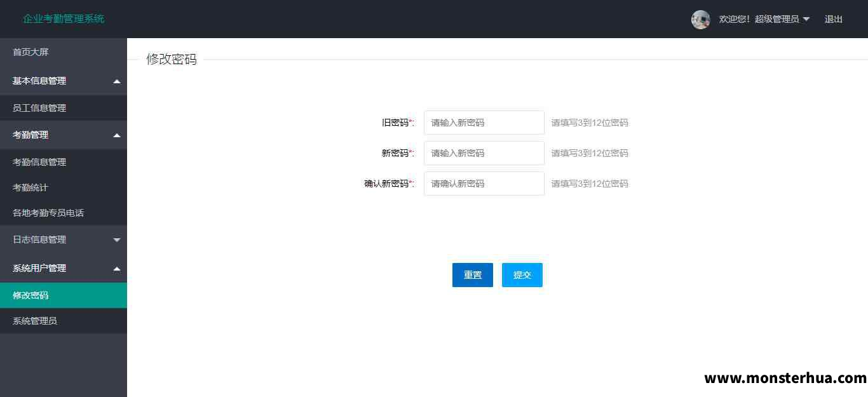Expand the 日志信息管理 menu arrow

tap(116, 240)
